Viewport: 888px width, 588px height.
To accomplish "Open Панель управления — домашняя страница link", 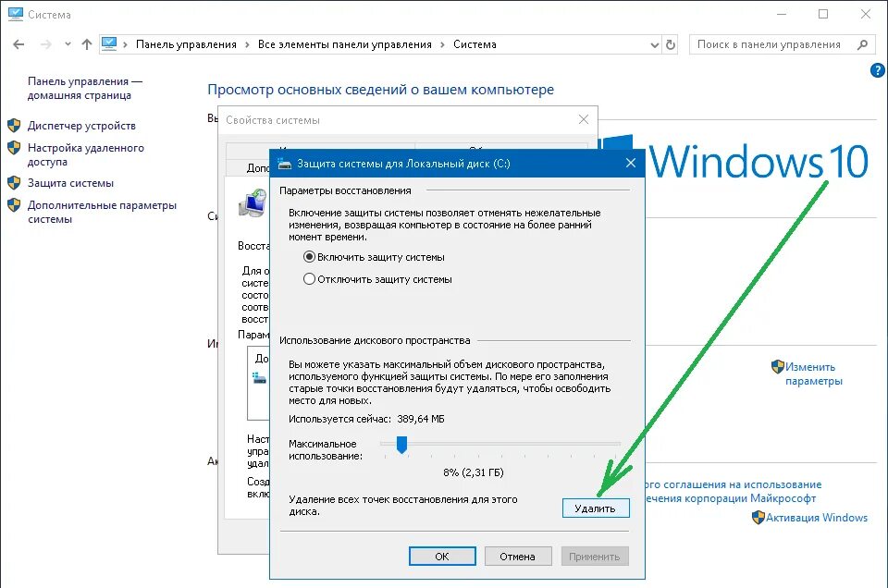I will point(84,88).
